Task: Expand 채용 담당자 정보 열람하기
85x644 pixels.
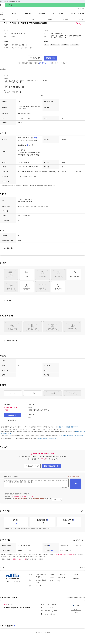Action: 52,466
